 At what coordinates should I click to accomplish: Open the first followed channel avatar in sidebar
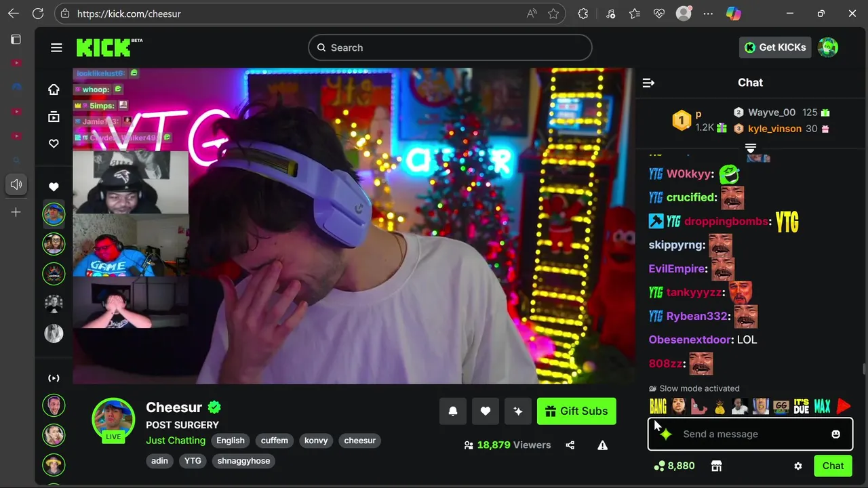54,213
